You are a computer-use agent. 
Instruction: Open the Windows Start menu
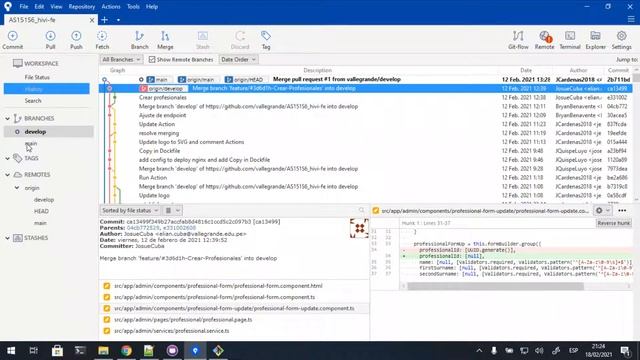click(11, 351)
